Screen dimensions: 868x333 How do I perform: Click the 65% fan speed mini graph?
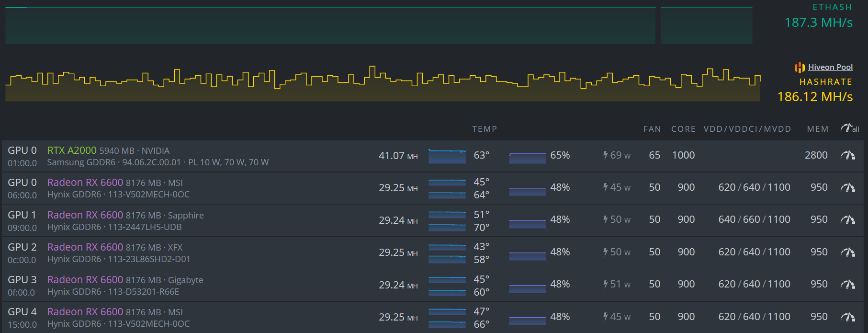[527, 158]
